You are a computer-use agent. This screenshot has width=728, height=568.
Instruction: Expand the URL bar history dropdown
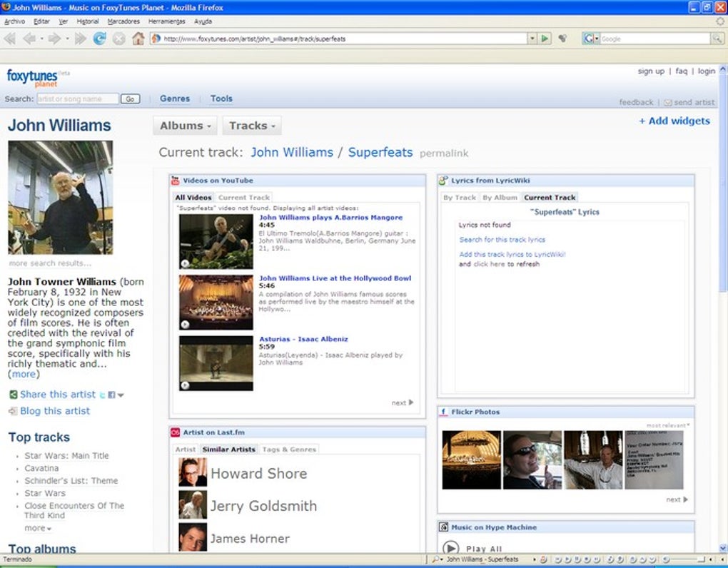tap(533, 39)
